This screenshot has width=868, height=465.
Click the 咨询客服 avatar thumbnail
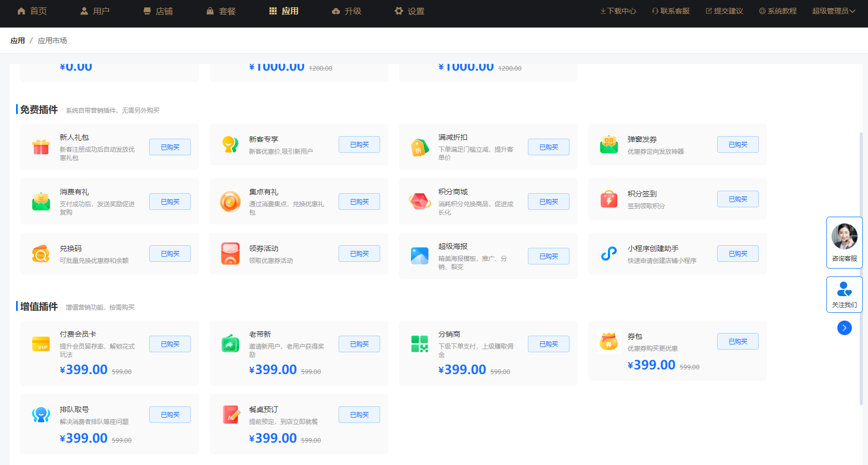point(844,236)
